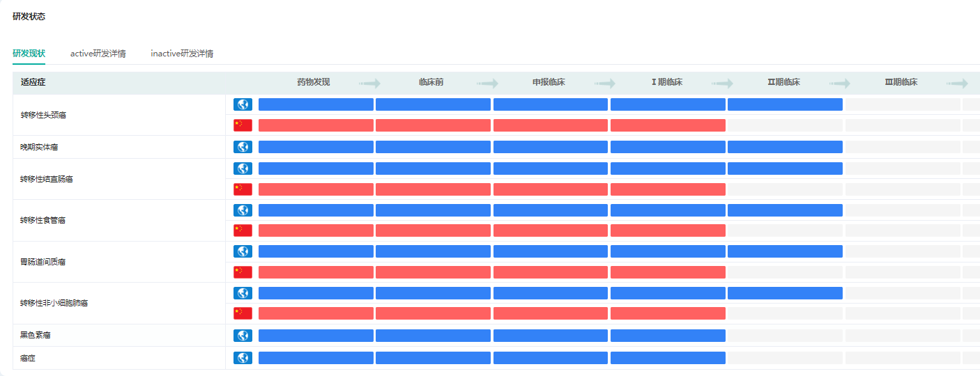The width and height of the screenshot is (980, 376).
Task: Select the 转移性食管癌 indication
Action: pos(43,220)
